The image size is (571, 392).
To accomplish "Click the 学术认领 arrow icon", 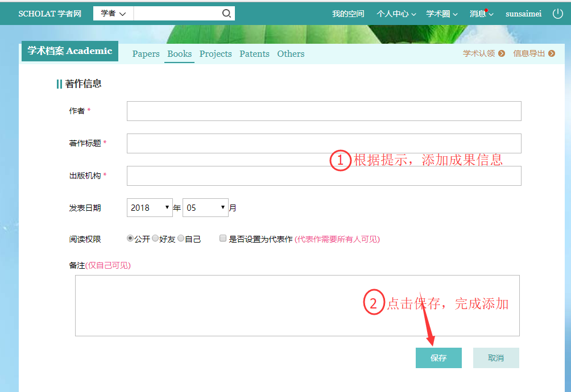I will [x=502, y=53].
